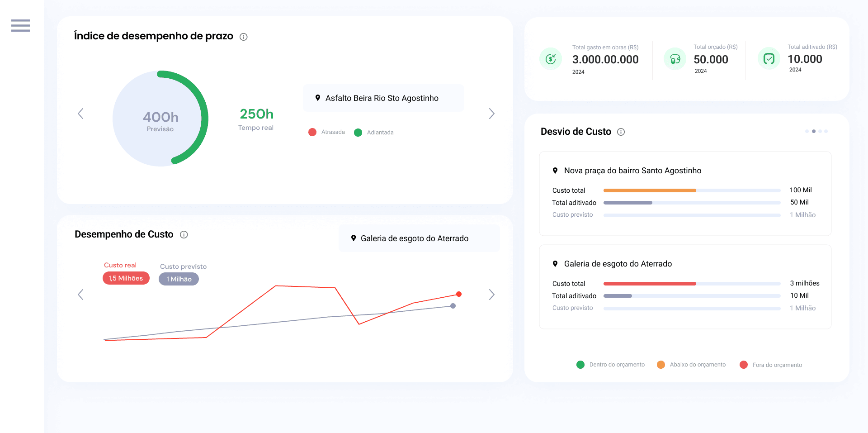Toggle Fora do orçamento legend
This screenshot has height=433, width=868.
point(771,365)
